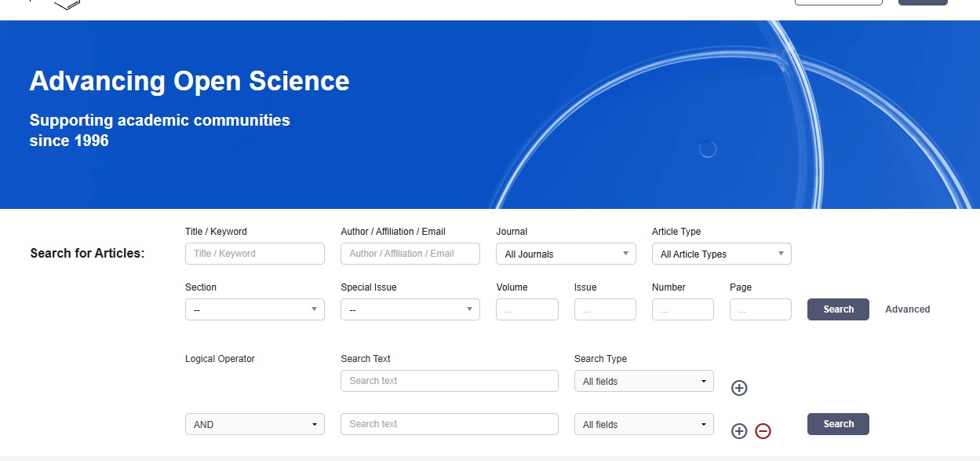Open the All fields dropdown in the AND row
The image size is (980, 461).
tap(644, 424)
